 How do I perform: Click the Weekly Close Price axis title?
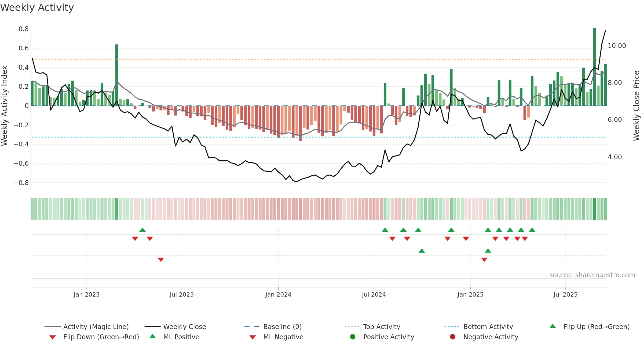click(x=636, y=106)
